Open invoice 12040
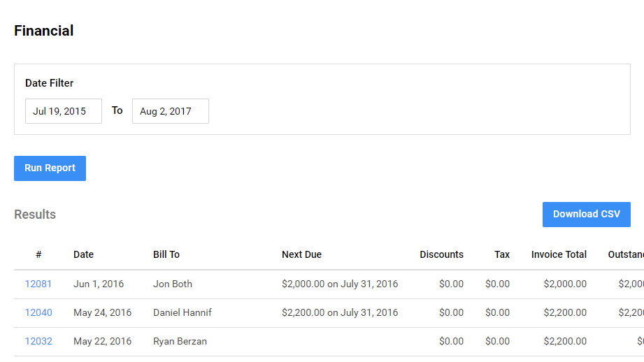The width and height of the screenshot is (644, 362). click(x=38, y=312)
